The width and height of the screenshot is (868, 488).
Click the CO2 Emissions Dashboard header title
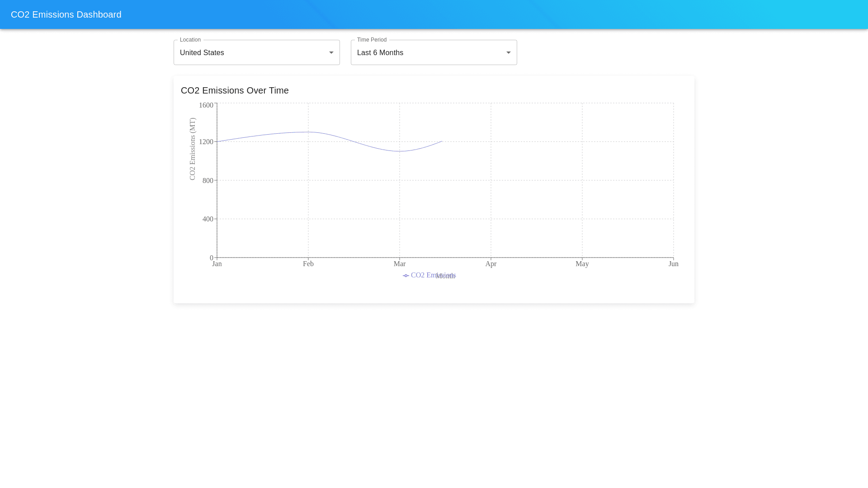click(x=66, y=14)
